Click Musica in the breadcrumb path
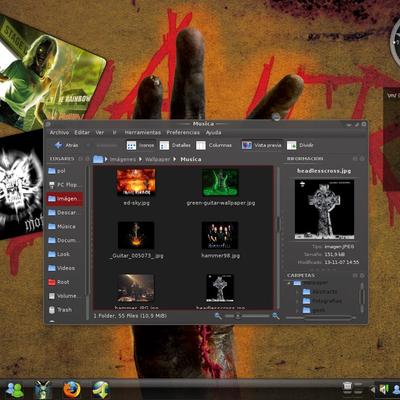 [191, 159]
